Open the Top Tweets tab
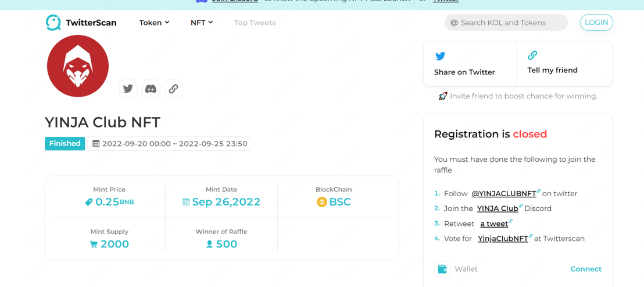This screenshot has width=644, height=287. tap(255, 23)
